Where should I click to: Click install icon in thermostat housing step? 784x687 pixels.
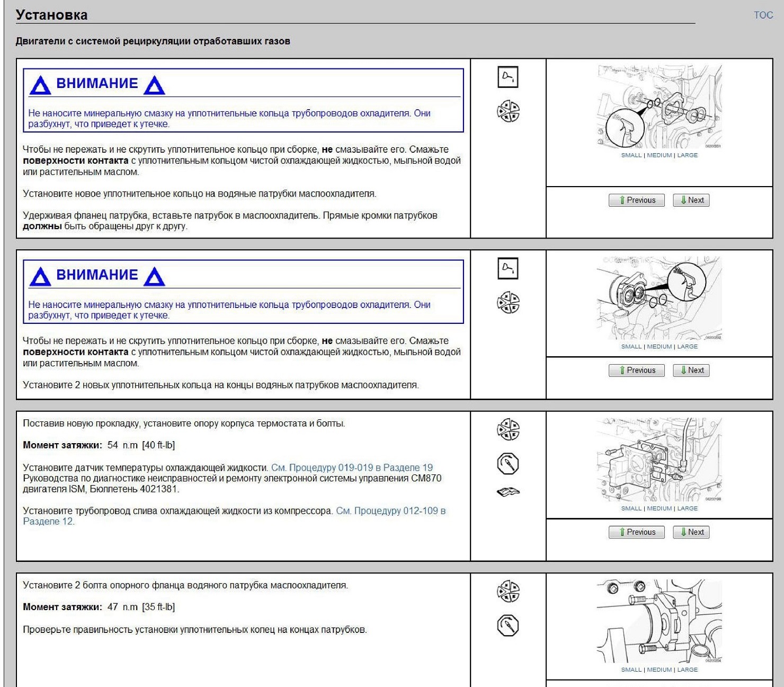(508, 429)
